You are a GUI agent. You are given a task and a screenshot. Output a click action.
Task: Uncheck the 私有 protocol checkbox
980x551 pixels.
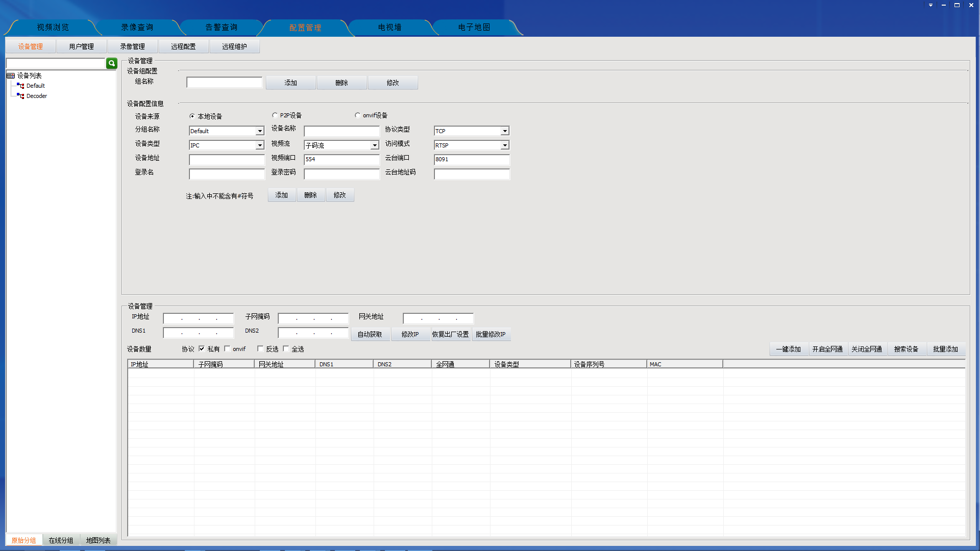[202, 349]
